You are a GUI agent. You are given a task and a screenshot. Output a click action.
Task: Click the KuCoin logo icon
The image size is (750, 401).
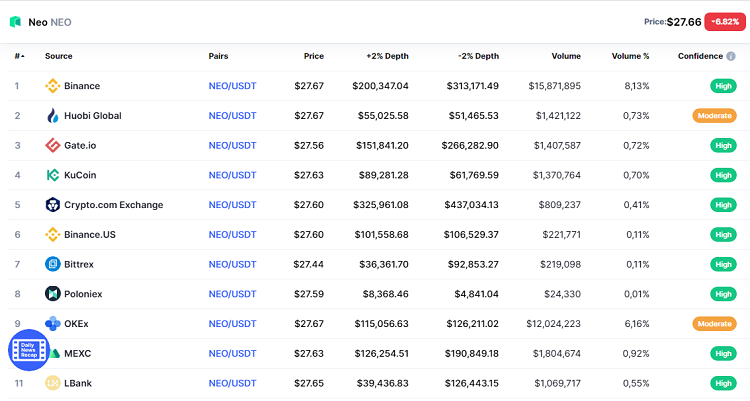(x=53, y=175)
